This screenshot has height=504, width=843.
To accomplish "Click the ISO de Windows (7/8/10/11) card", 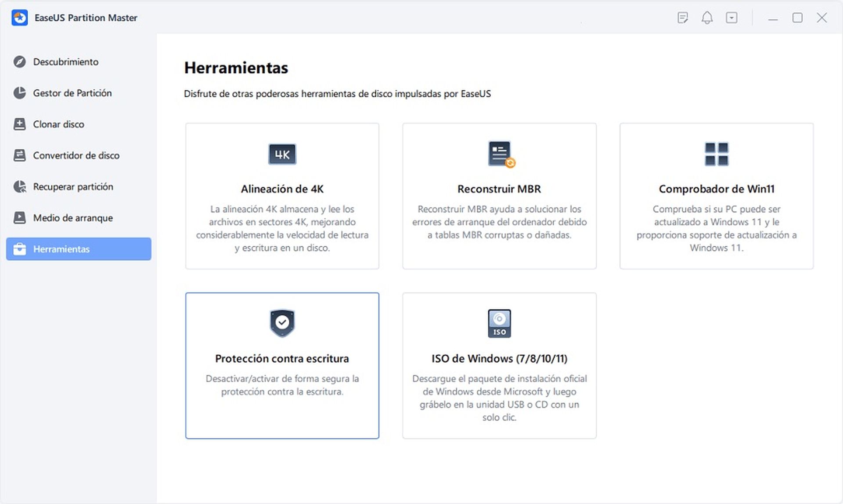I will tap(499, 365).
